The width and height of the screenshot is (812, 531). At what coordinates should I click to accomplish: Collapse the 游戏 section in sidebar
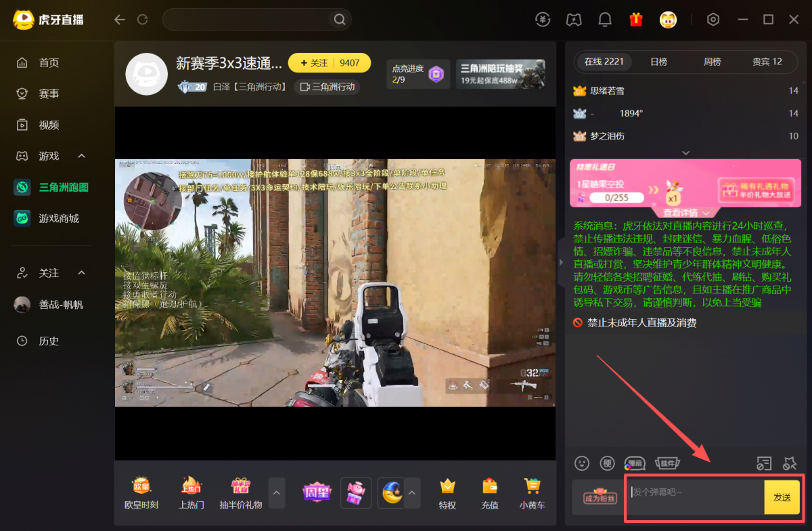coord(82,156)
